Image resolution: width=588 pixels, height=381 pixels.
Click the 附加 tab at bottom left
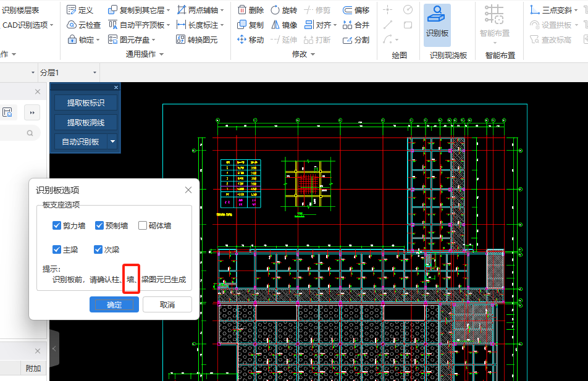click(33, 368)
